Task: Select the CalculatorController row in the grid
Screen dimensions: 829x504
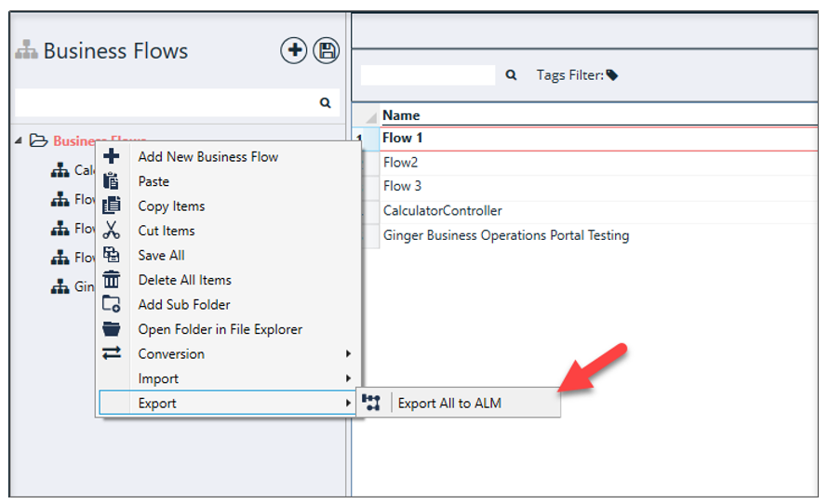Action: [x=442, y=211]
